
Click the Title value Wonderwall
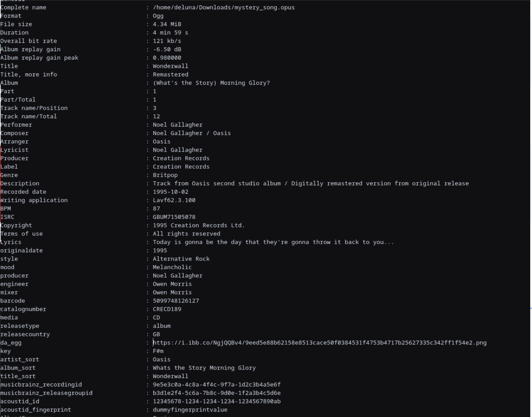(x=170, y=66)
